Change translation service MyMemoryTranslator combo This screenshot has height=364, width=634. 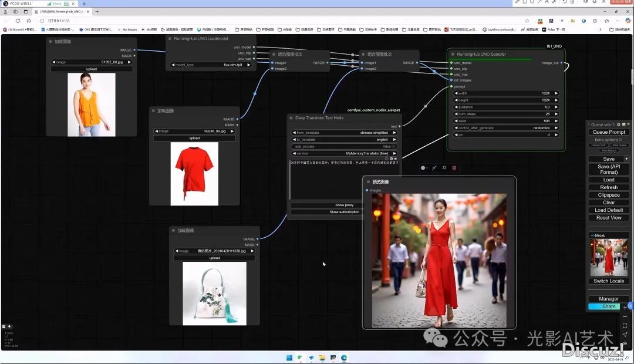click(x=344, y=153)
